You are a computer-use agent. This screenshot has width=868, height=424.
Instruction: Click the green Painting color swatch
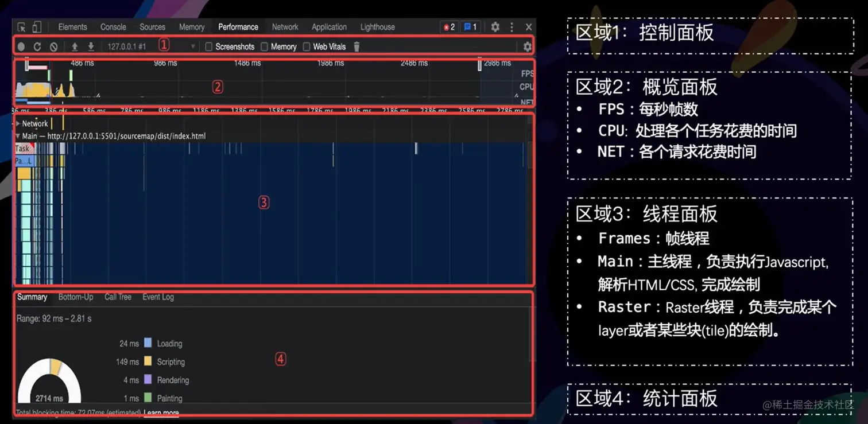click(x=148, y=398)
